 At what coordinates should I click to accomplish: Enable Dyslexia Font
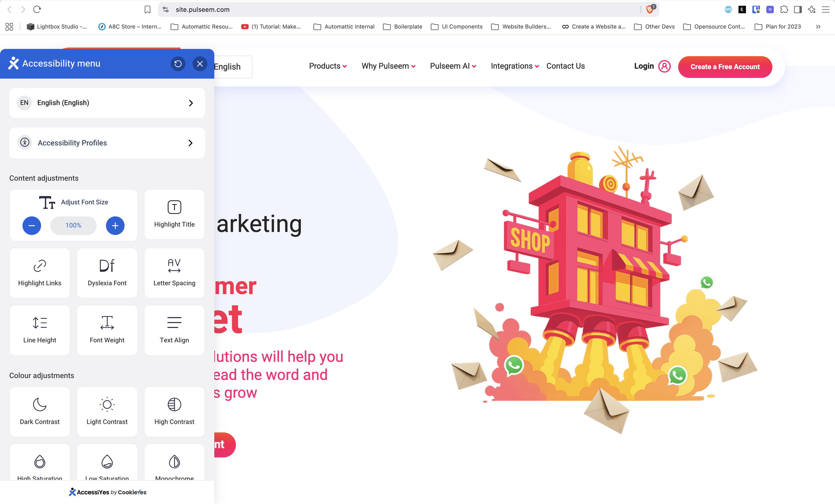pos(107,273)
